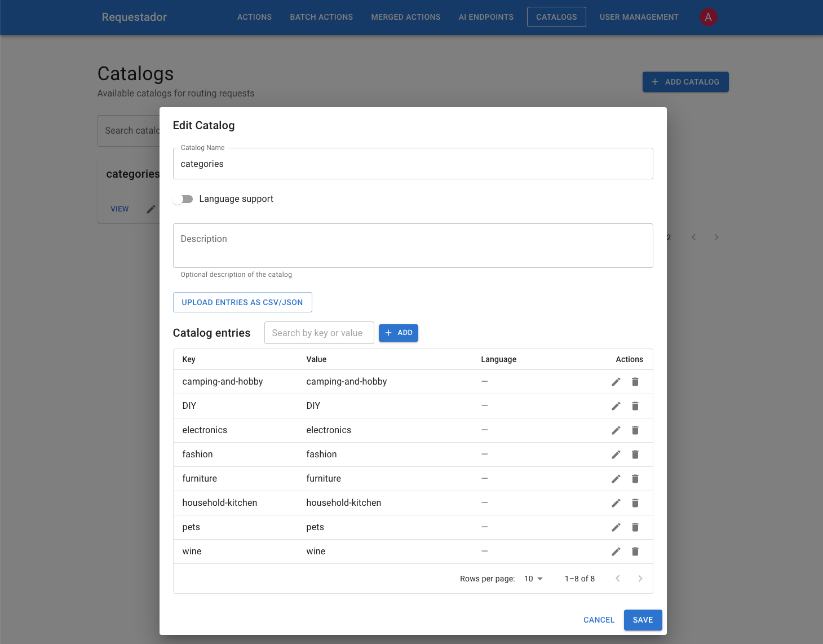Open the Batch Actions tab
Screen dimensions: 823x644
coord(321,17)
